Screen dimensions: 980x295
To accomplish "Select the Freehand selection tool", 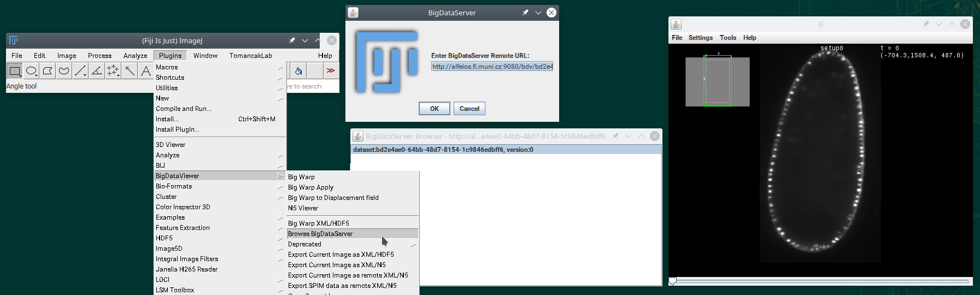I will point(64,70).
